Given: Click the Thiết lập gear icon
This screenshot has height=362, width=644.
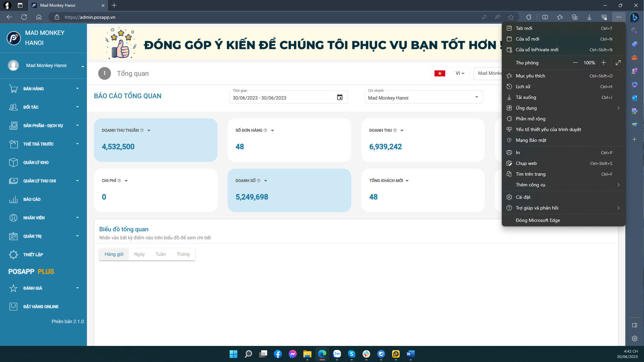Looking at the screenshot, I should click(x=13, y=255).
